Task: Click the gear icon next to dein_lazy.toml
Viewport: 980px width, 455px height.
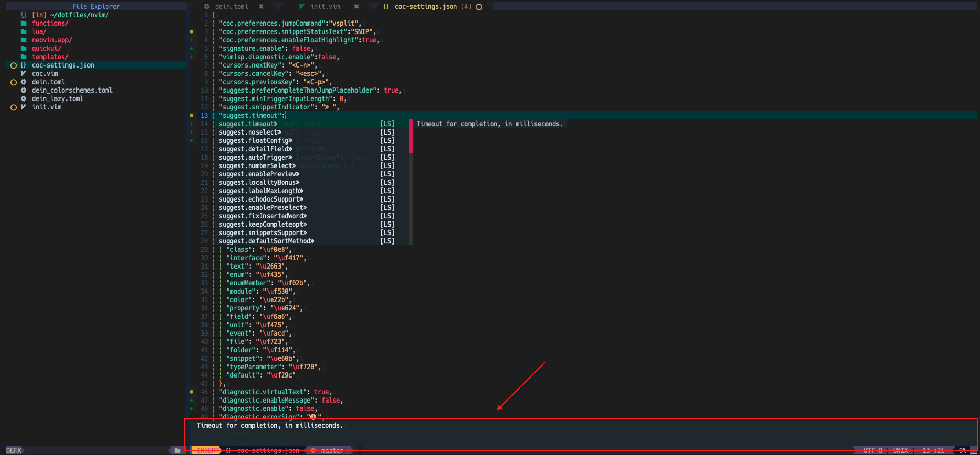Action: pos(24,99)
